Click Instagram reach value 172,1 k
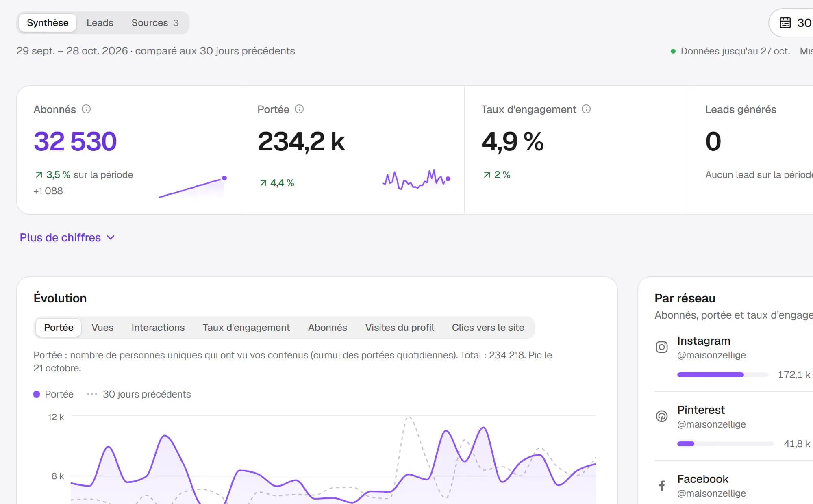The width and height of the screenshot is (813, 504). [x=794, y=375]
